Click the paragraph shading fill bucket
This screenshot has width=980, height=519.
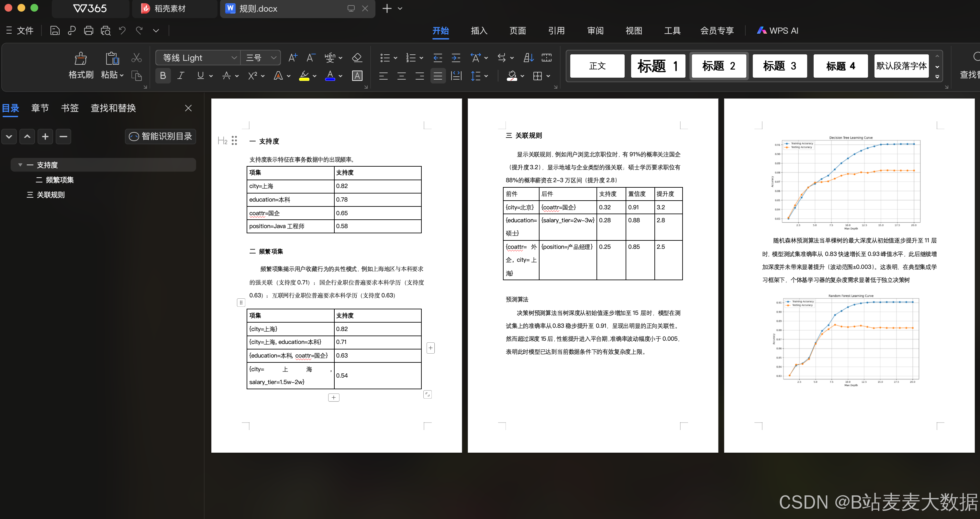pos(512,76)
